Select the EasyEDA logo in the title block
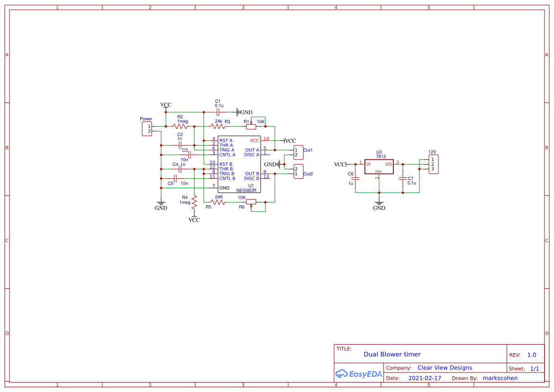 tap(358, 374)
